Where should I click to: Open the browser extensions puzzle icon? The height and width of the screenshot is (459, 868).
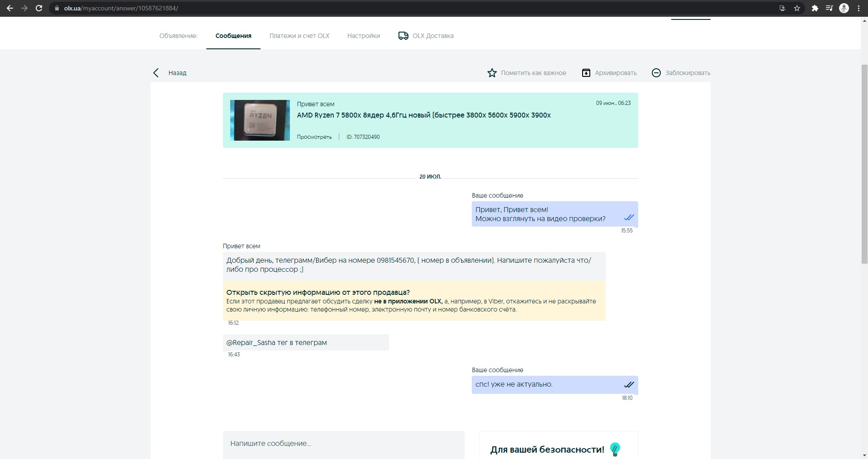click(815, 8)
